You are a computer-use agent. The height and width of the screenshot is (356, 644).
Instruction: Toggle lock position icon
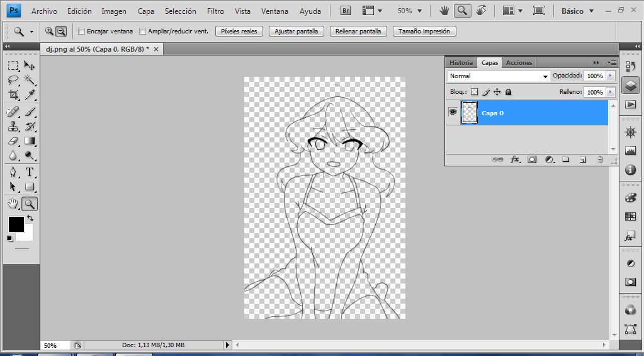[497, 92]
